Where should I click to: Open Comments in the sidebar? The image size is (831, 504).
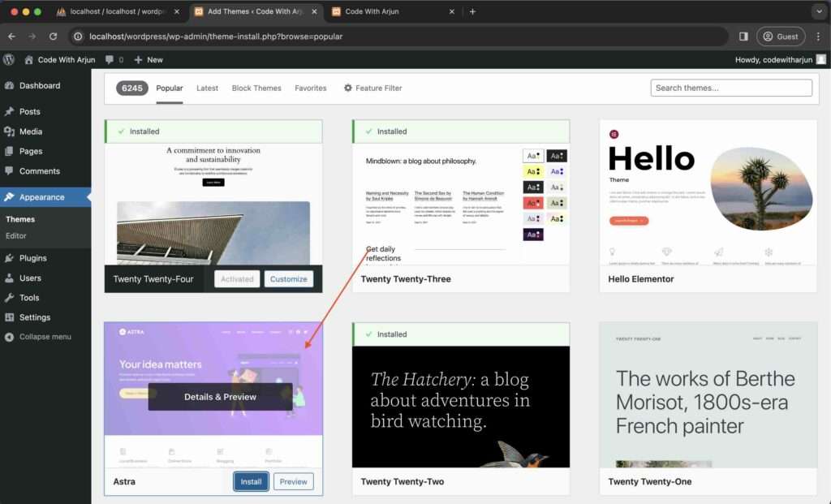coord(39,171)
